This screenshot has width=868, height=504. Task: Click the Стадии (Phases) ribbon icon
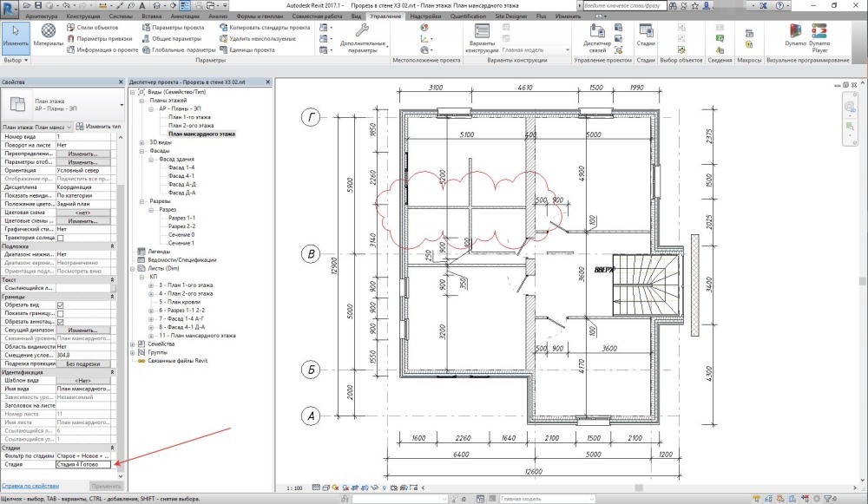pyautogui.click(x=646, y=35)
